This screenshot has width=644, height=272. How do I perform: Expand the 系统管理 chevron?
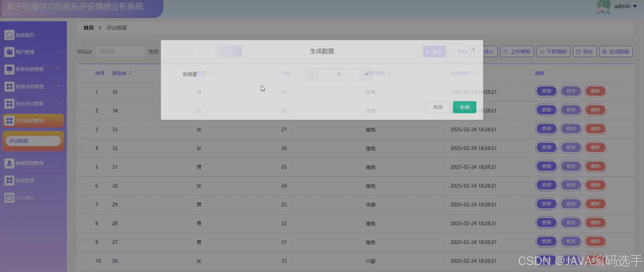(x=59, y=180)
